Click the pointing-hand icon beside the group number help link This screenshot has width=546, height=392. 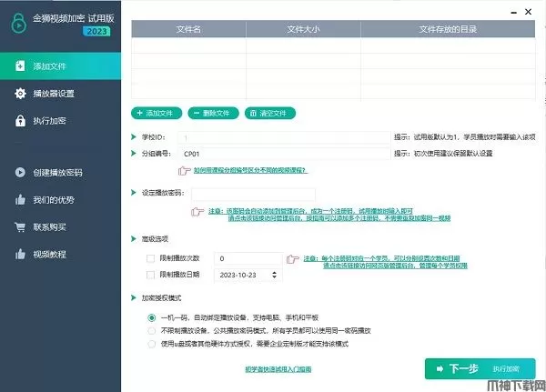tap(184, 171)
